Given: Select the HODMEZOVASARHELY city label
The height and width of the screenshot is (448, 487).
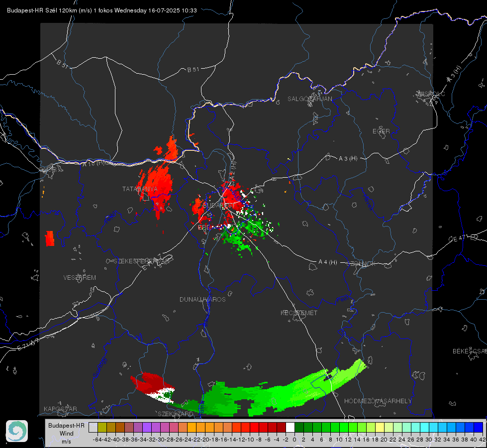Looking at the screenshot, I should click(378, 401).
